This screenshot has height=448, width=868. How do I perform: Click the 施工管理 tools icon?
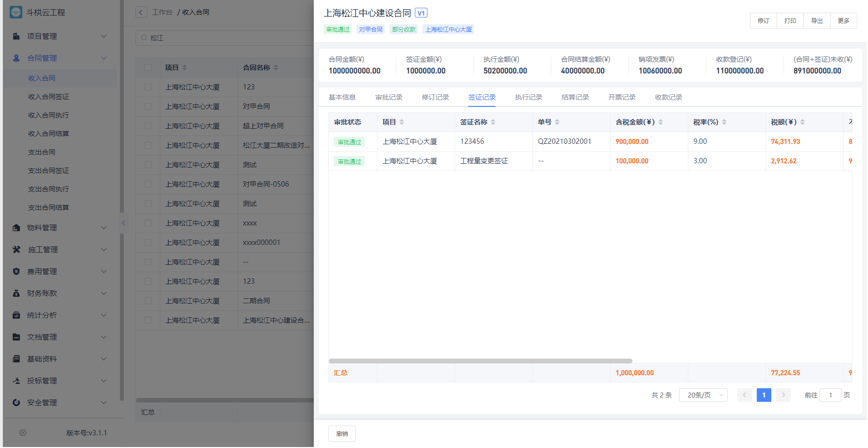(17, 250)
